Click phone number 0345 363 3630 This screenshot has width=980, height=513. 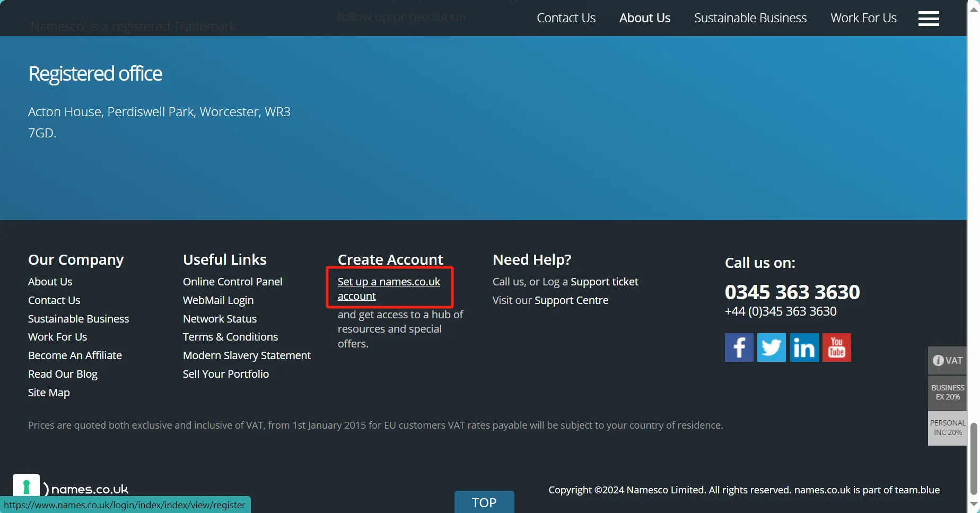[792, 292]
